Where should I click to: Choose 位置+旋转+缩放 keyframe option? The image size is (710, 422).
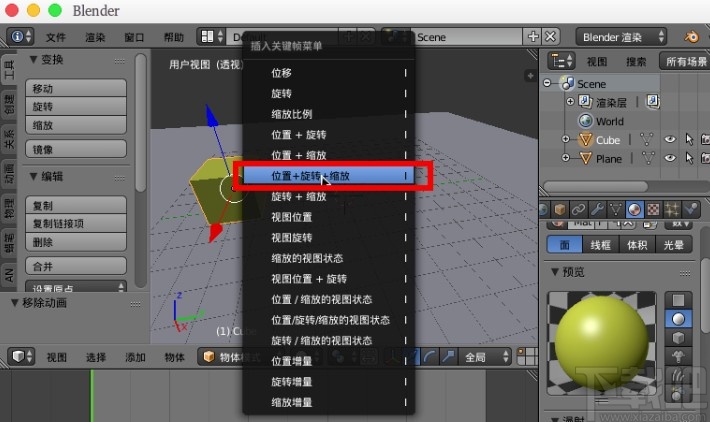[329, 176]
